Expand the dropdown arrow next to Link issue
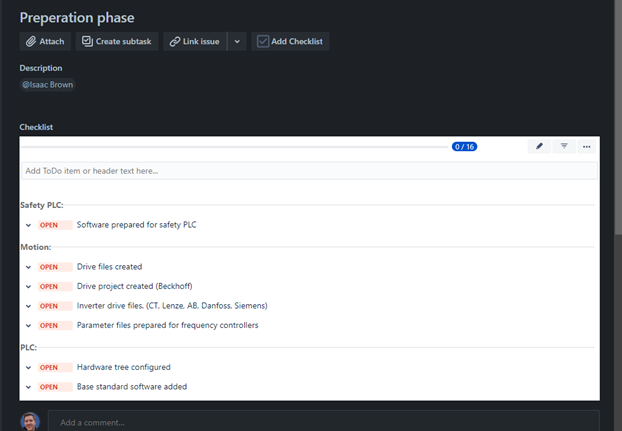The height and width of the screenshot is (431, 622). tap(237, 41)
